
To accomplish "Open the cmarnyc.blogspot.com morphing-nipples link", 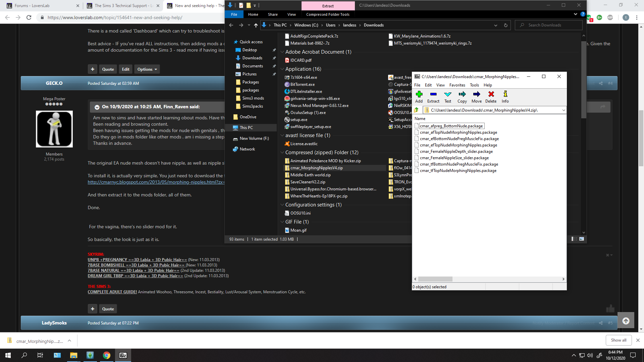I will (x=156, y=182).
